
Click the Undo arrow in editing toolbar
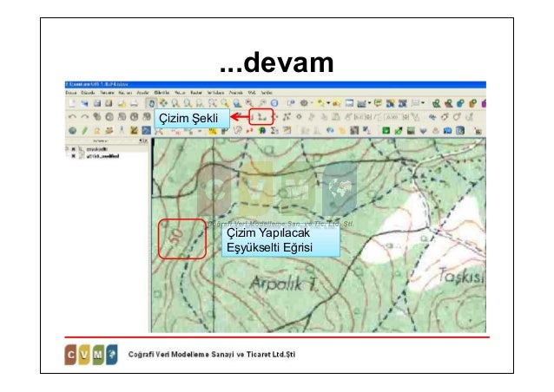click(72, 117)
